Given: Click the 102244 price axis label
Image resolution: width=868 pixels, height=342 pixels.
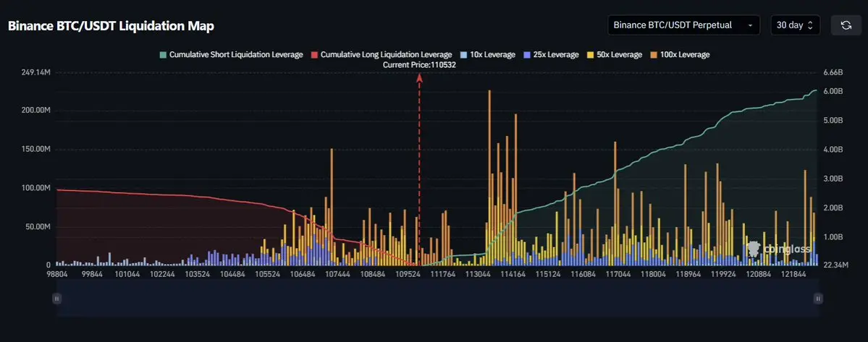Looking at the screenshot, I should (163, 274).
